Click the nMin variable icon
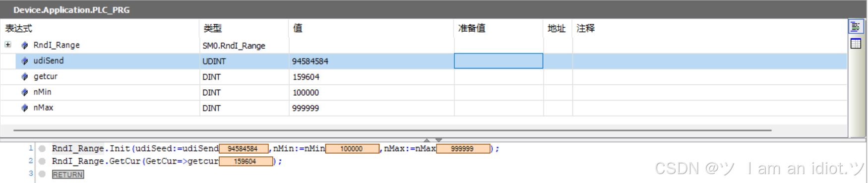This screenshot has height=183, width=868. [24, 92]
